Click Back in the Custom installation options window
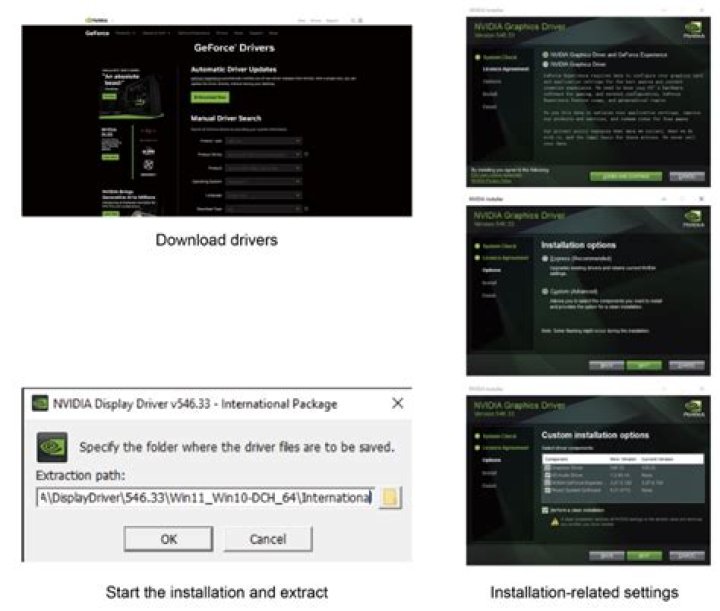 coord(607,555)
